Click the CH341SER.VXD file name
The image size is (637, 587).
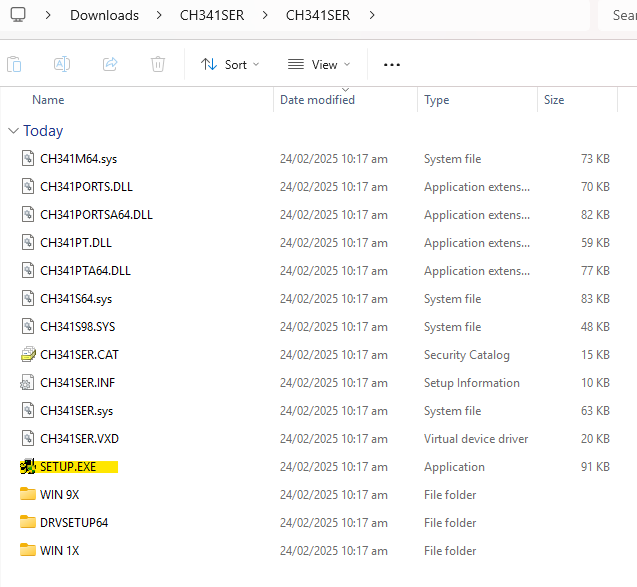coord(79,439)
